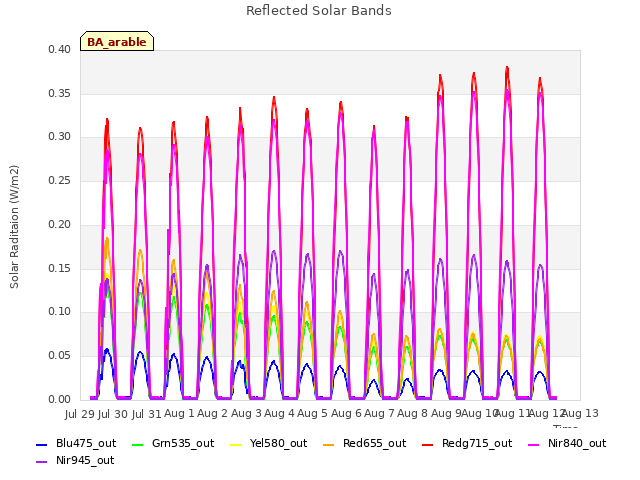
Task: Select the Grn535_out legend label
Action: click(x=183, y=444)
